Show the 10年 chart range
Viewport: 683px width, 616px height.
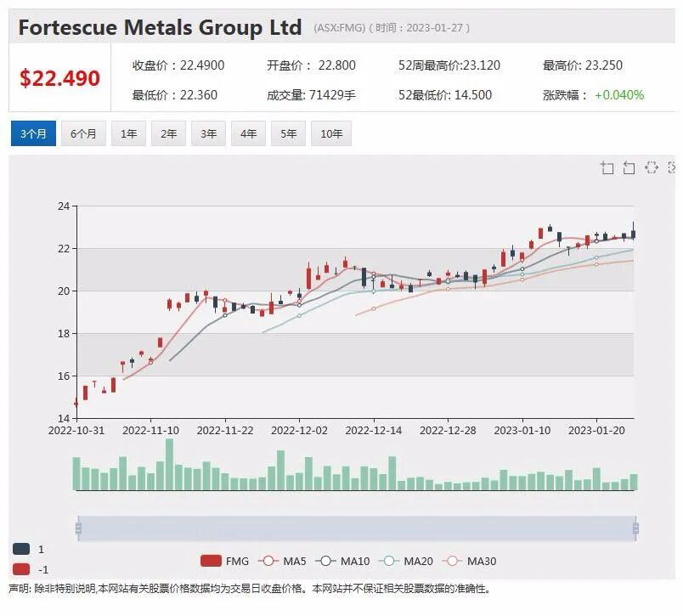(331, 133)
